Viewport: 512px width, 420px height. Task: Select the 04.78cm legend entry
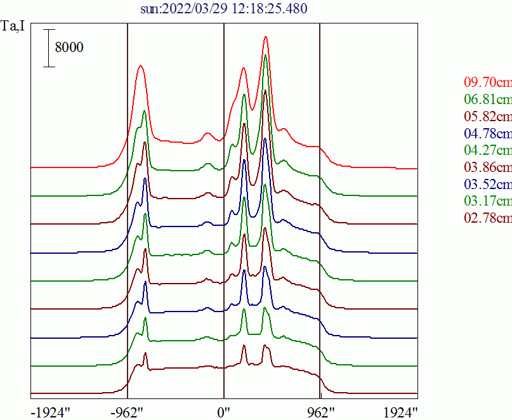point(488,133)
